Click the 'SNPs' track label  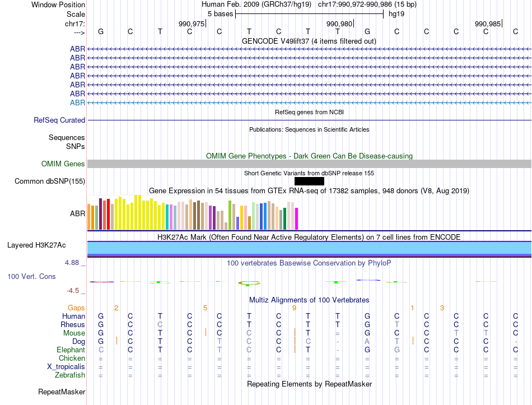point(76,146)
